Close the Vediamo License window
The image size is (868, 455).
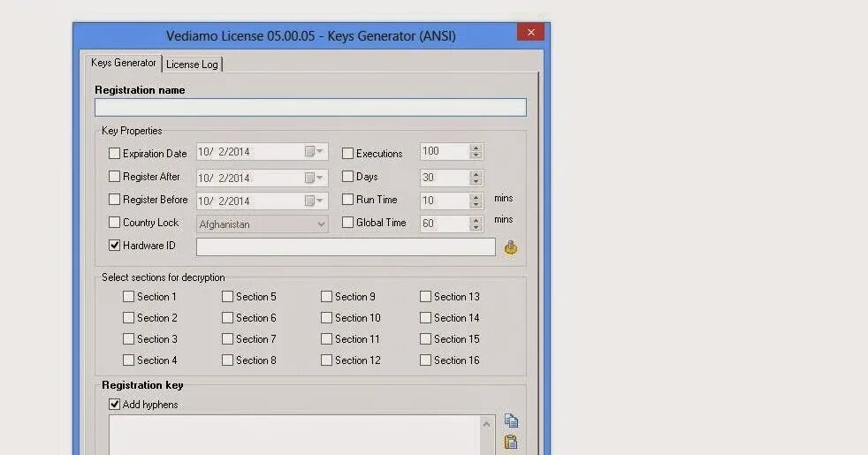coord(531,32)
